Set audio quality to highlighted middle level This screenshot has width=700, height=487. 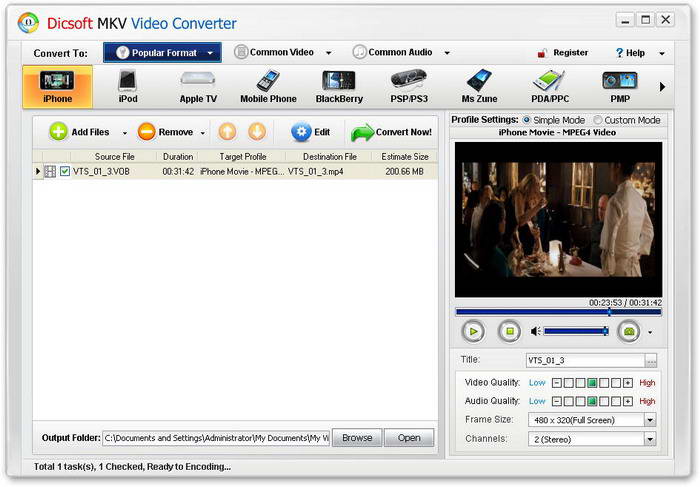592,401
